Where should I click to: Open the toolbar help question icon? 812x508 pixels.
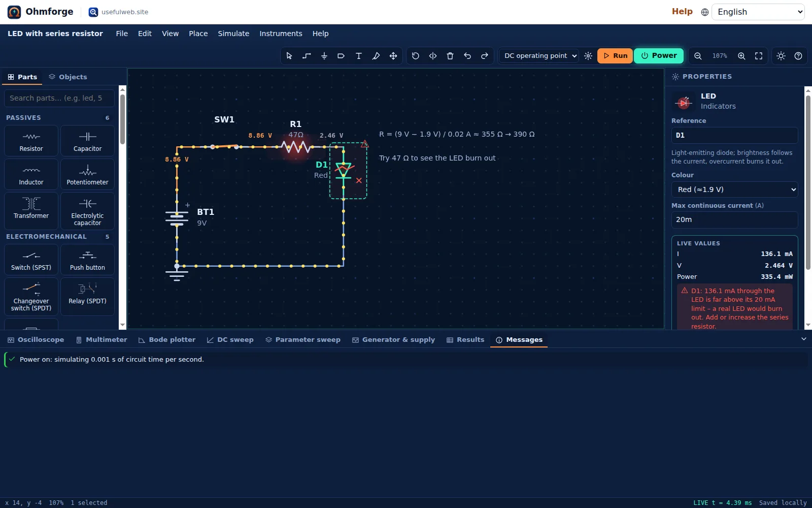pos(798,56)
